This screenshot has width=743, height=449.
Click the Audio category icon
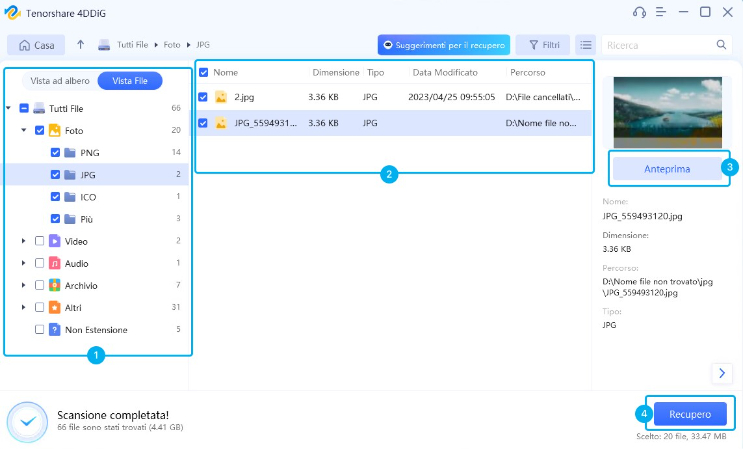tap(55, 263)
